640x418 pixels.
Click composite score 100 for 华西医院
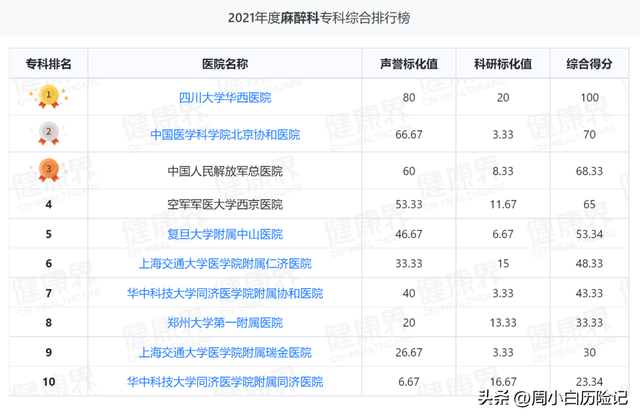[589, 98]
